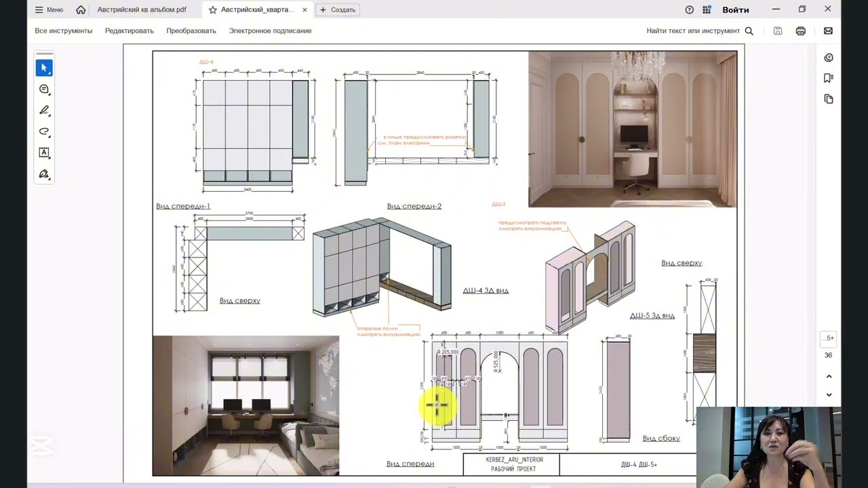
Task: Click the ДШ-4 ДШ-5+ title block cell
Action: click(x=639, y=464)
